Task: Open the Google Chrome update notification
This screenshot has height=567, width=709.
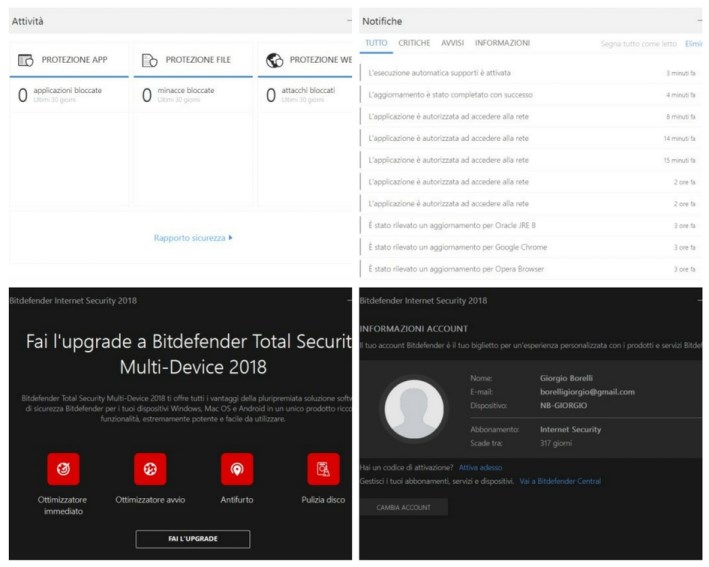Action: tap(531, 247)
